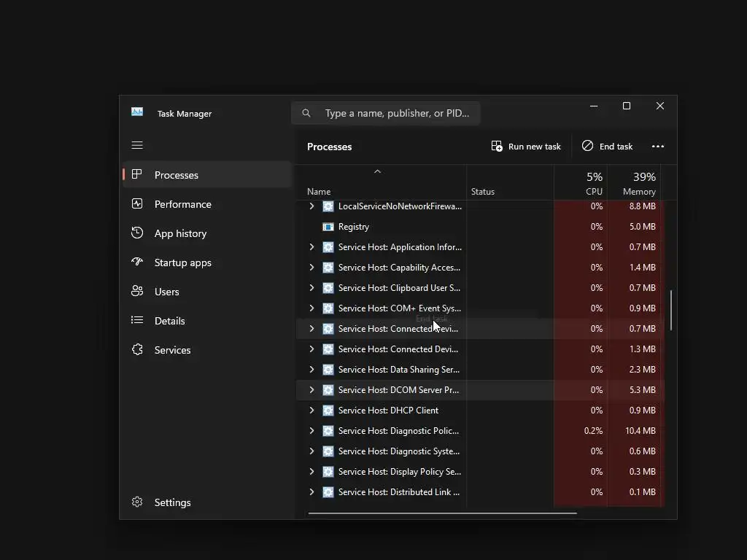Sort by the Name column header

pyautogui.click(x=381, y=183)
